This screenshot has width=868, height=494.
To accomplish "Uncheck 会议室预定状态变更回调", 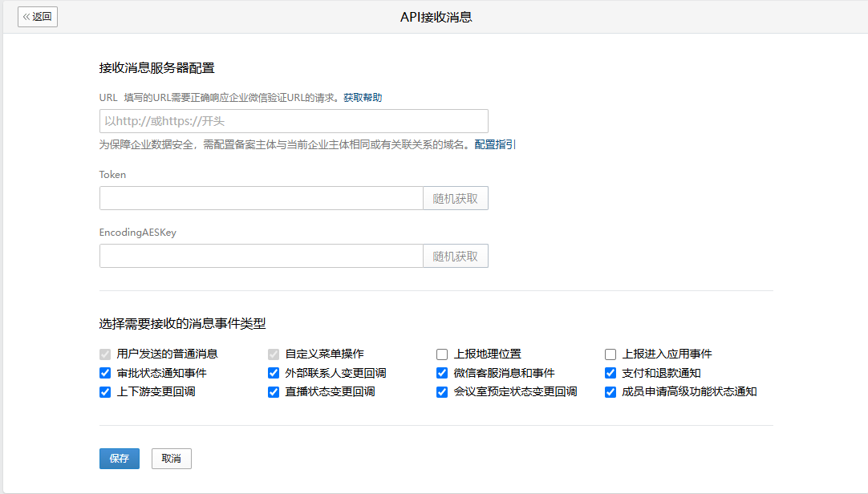I will point(442,391).
